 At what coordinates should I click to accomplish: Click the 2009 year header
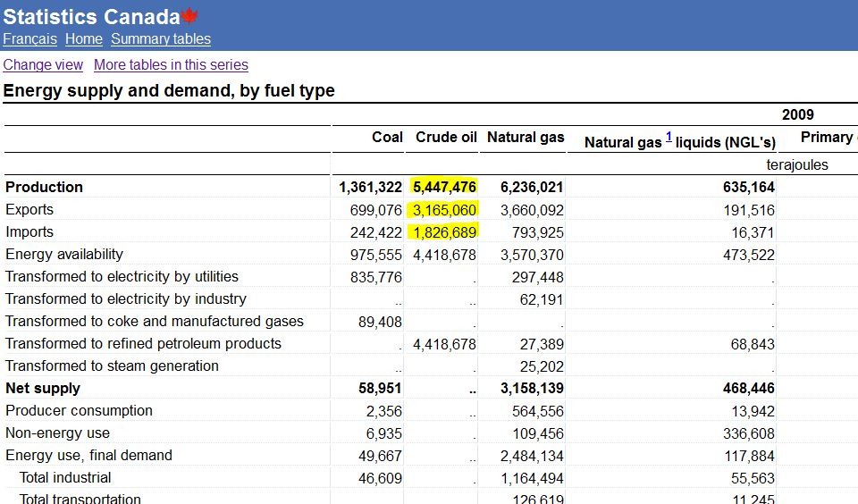coord(797,114)
